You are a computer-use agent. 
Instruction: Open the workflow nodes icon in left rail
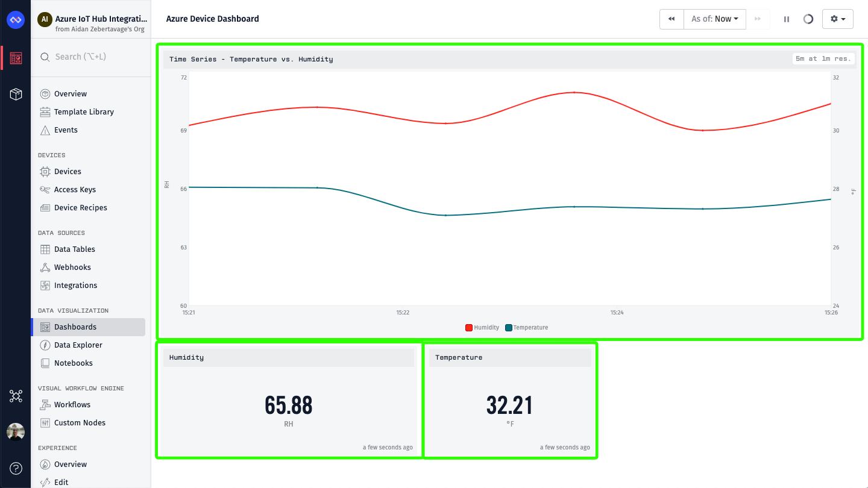click(16, 396)
